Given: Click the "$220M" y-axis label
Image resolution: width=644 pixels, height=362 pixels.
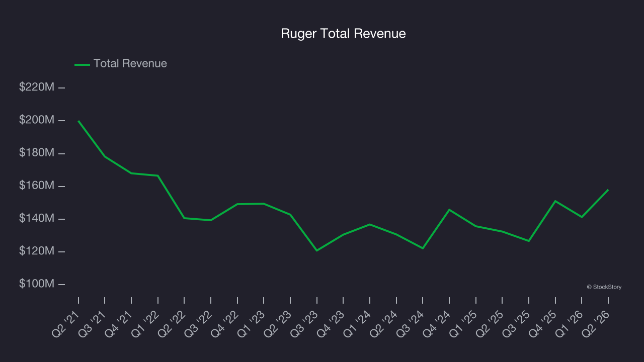Looking at the screenshot, I should click(37, 87).
